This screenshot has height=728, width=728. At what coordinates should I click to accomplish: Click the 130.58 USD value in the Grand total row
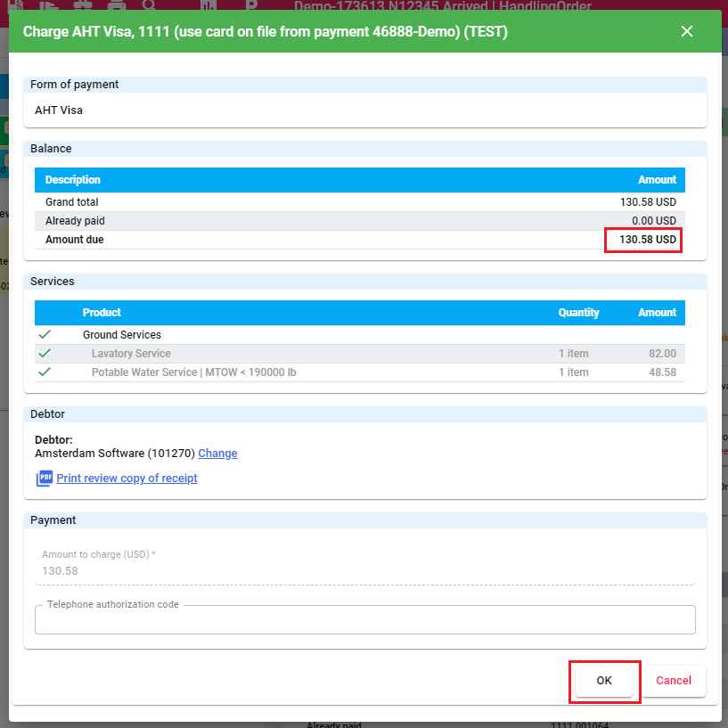pyautogui.click(x=648, y=202)
